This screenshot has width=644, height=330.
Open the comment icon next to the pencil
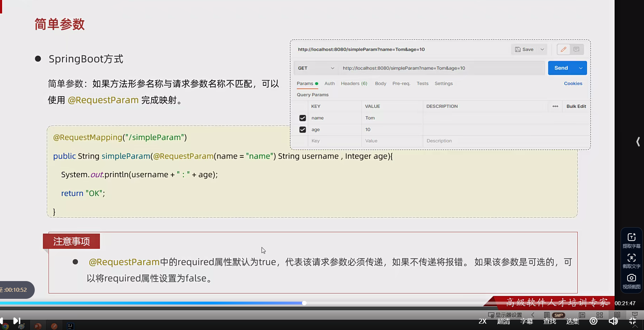point(576,49)
